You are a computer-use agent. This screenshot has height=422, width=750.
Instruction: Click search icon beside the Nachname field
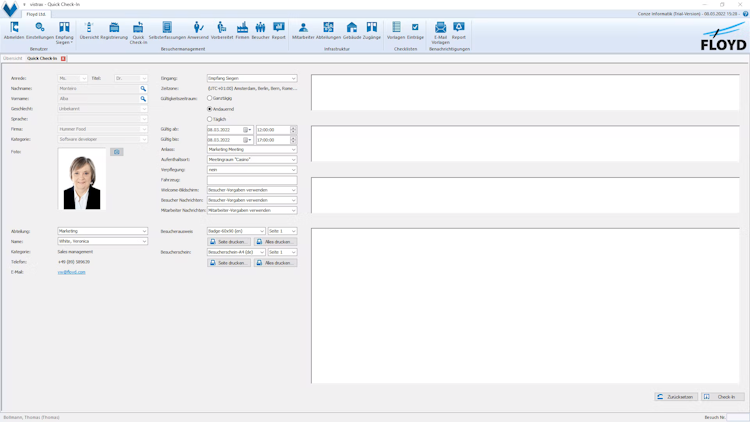coord(143,89)
